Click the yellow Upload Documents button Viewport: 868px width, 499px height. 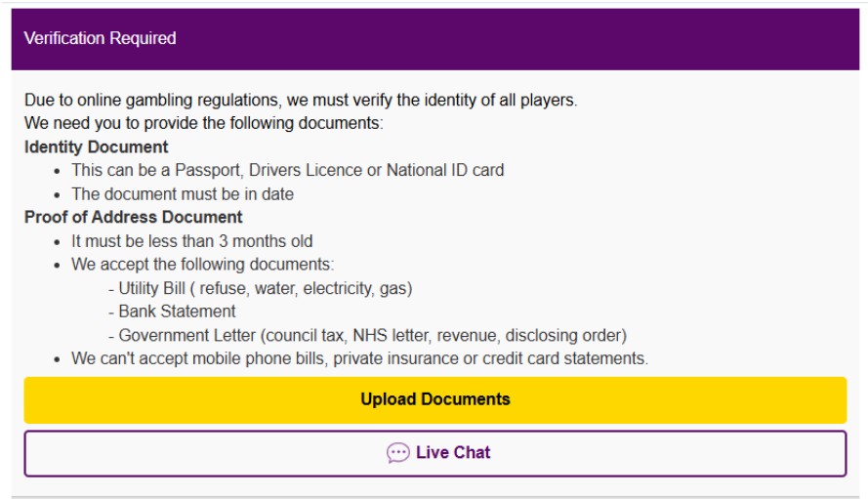point(434,399)
